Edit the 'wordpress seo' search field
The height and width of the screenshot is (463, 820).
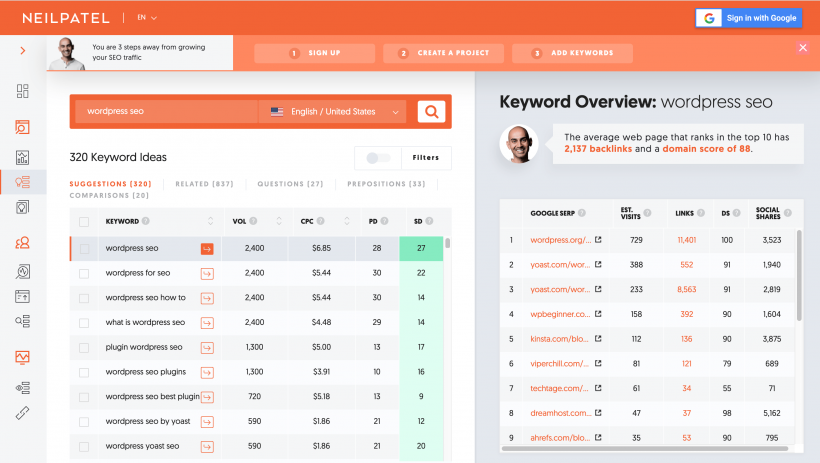[x=166, y=111]
